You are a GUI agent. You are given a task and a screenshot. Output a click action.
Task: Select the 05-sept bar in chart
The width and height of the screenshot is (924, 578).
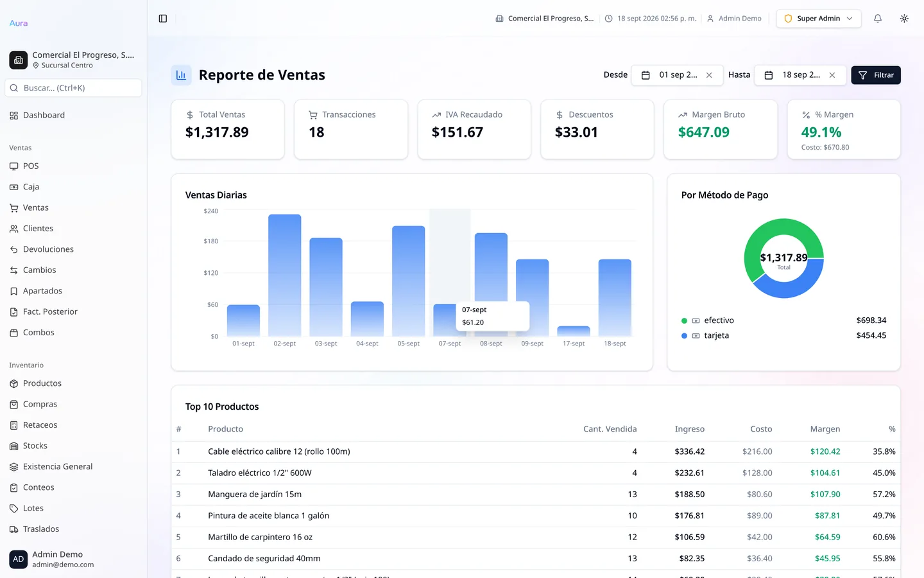click(x=409, y=281)
